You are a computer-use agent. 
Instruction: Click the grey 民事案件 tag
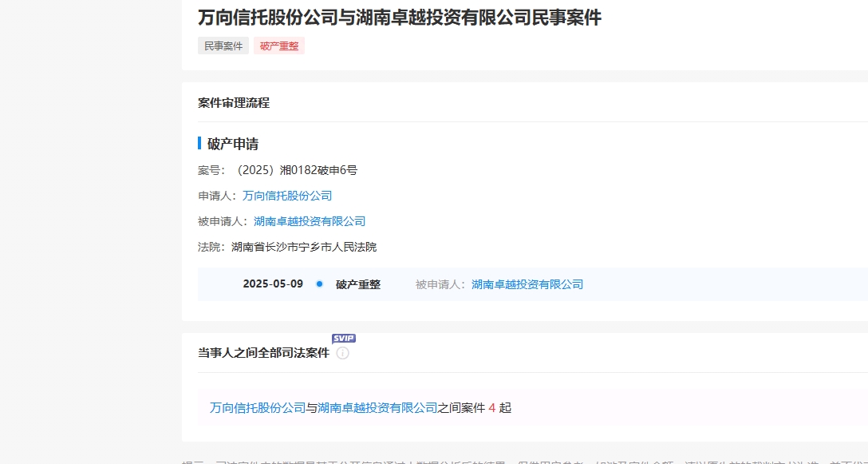223,46
